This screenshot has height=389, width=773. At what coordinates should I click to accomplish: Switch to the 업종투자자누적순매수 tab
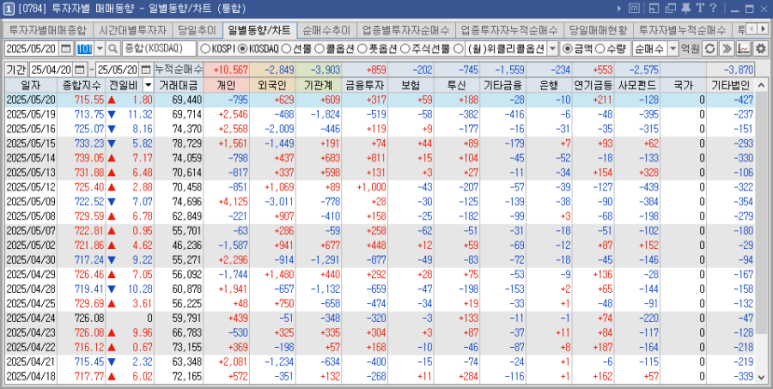point(509,30)
